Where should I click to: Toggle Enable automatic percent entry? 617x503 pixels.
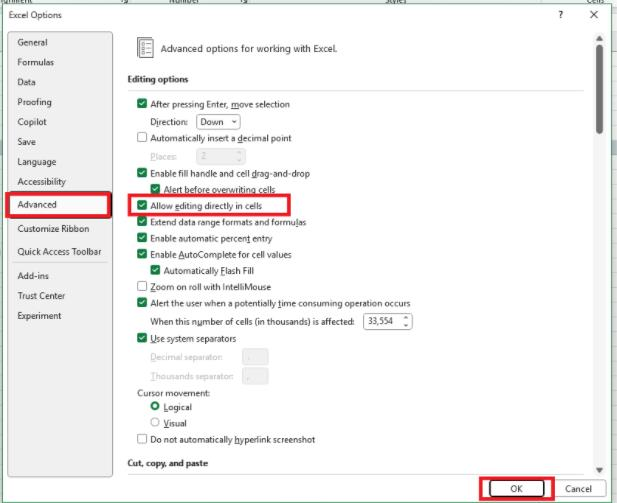pyautogui.click(x=142, y=238)
